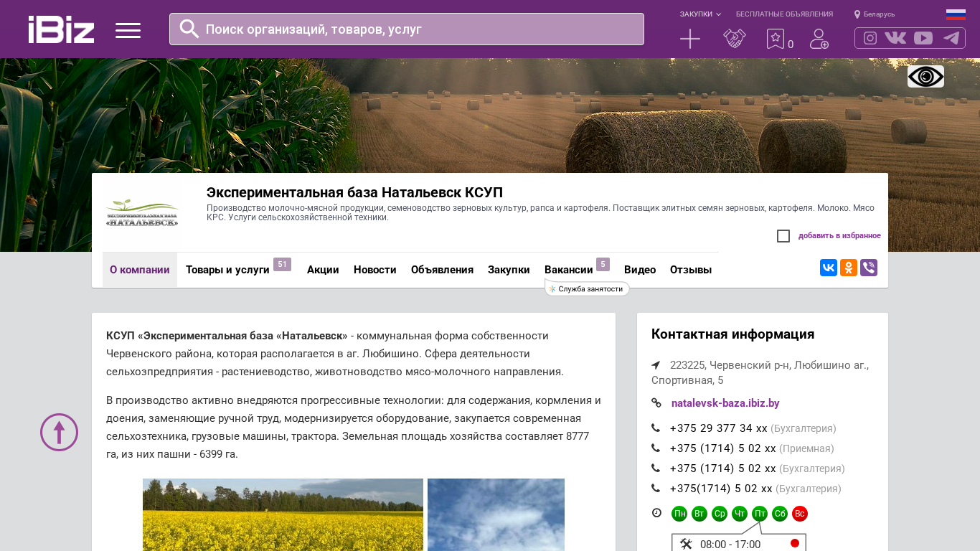Expand the Закупки dropdown in header
Screen dimensions: 980x551
(x=700, y=14)
